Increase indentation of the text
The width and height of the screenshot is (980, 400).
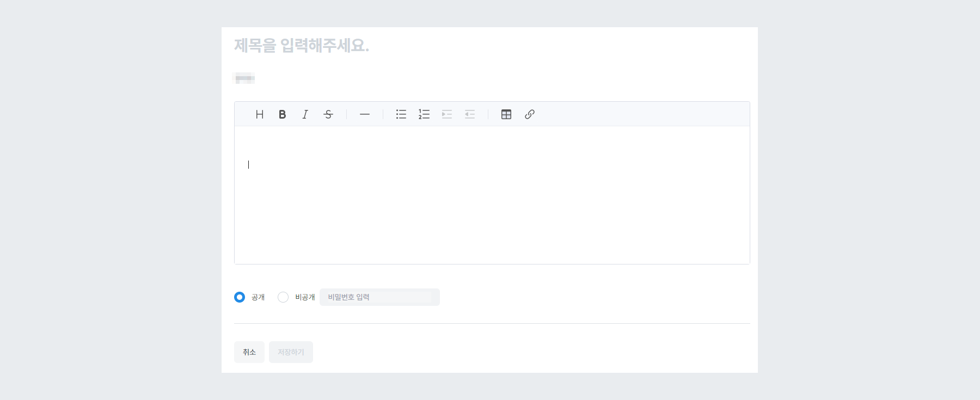446,114
